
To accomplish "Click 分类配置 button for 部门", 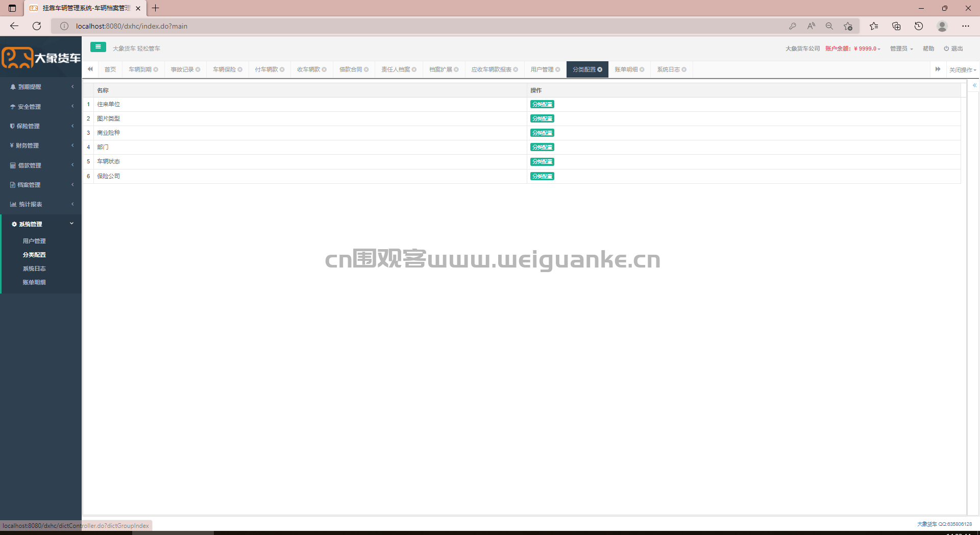I will (542, 147).
